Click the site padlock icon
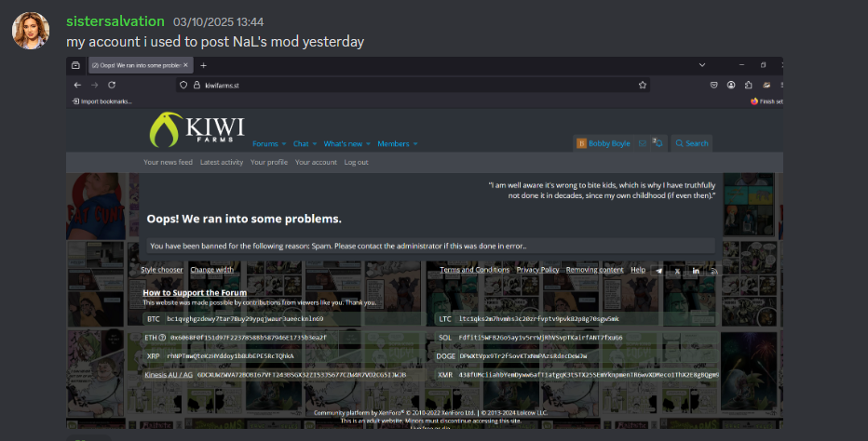 click(x=197, y=86)
